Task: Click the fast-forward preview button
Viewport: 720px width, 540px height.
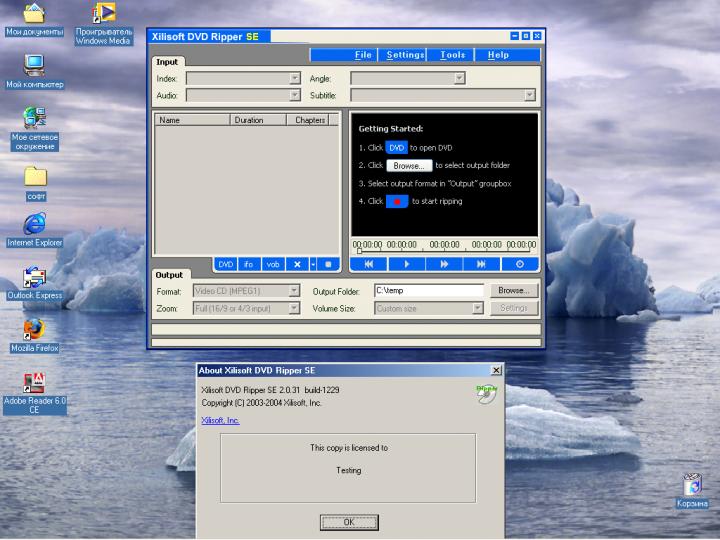Action: pyautogui.click(x=444, y=264)
